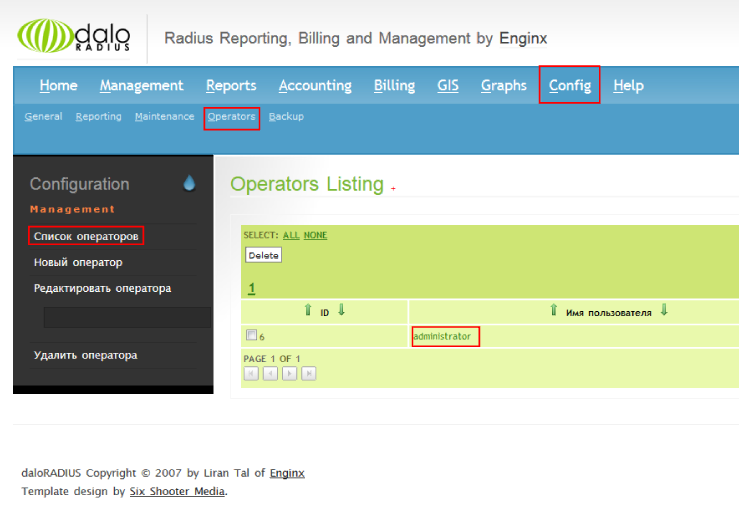Sort Имя пользователя descending with down arrow
Image resolution: width=739 pixels, height=527 pixels.
point(664,310)
